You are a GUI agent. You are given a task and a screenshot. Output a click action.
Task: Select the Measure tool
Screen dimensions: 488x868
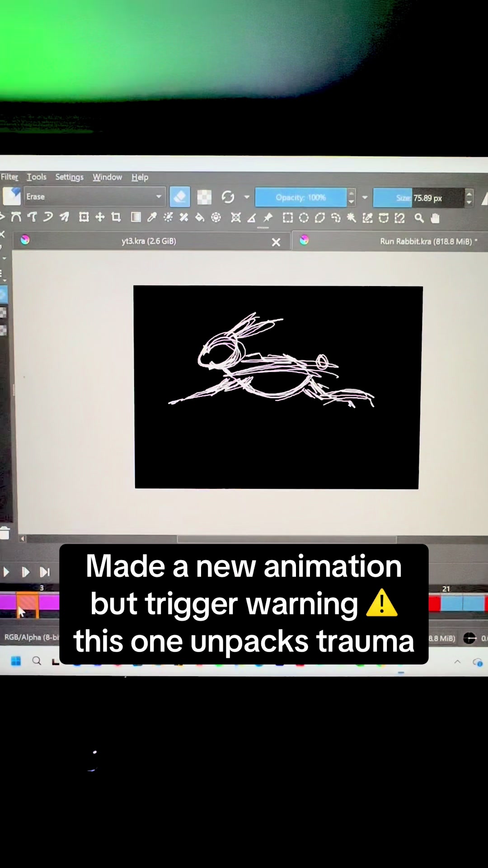pyautogui.click(x=252, y=218)
